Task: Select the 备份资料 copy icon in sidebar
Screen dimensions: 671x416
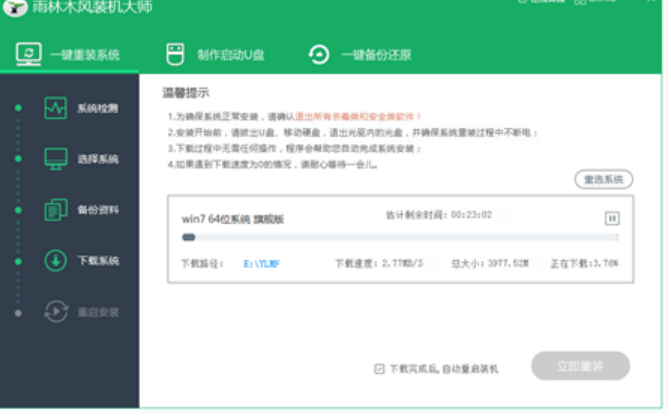Action: 56,209
